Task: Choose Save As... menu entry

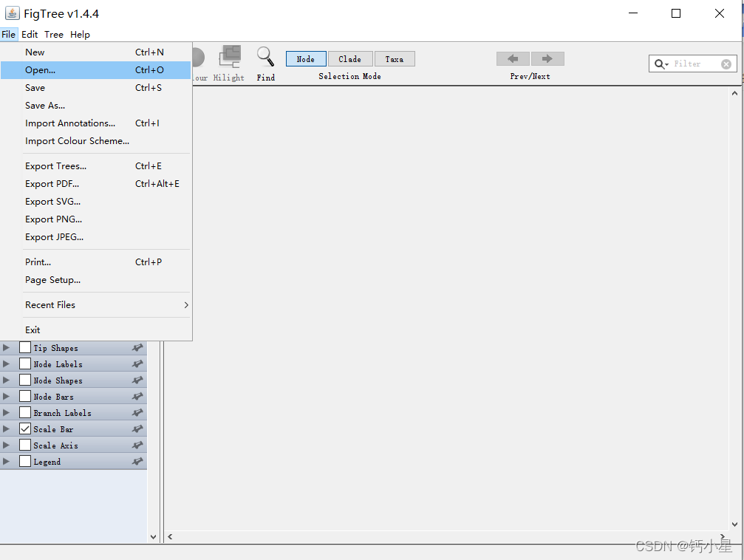Action: click(96, 106)
